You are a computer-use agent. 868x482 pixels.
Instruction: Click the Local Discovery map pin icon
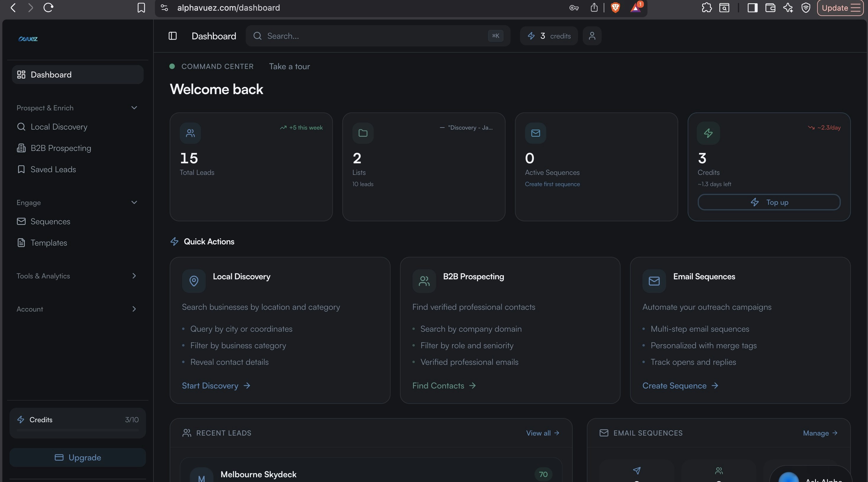coord(194,281)
